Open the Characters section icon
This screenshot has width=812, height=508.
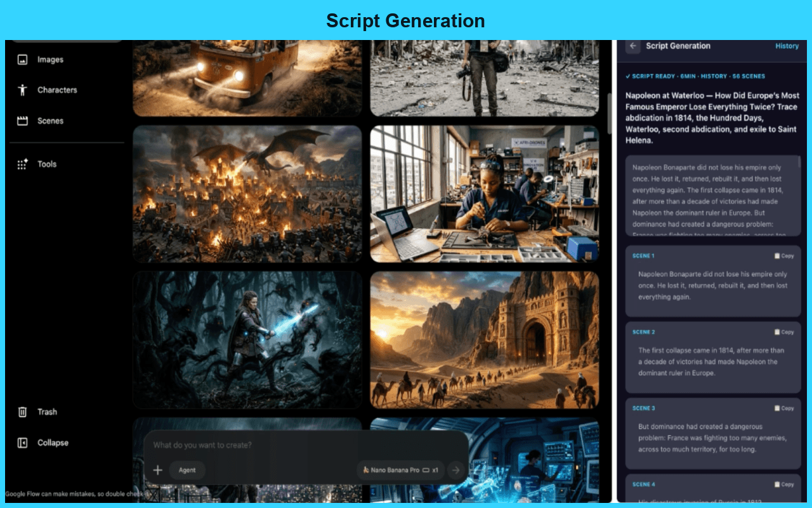pos(22,90)
